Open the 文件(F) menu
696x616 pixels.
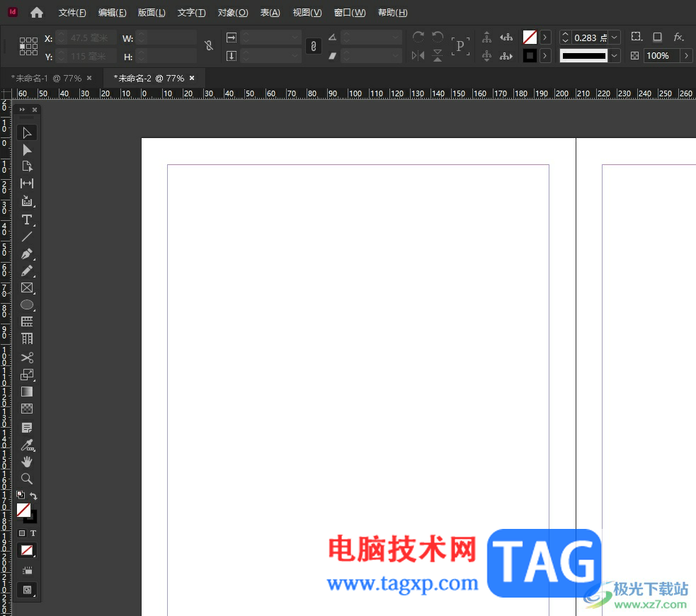pos(72,13)
